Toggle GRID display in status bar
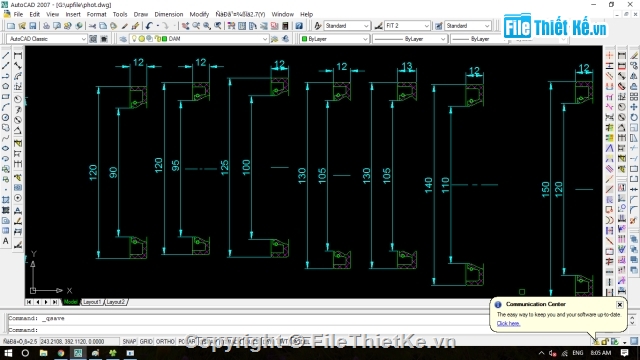640x360 pixels. click(146, 341)
